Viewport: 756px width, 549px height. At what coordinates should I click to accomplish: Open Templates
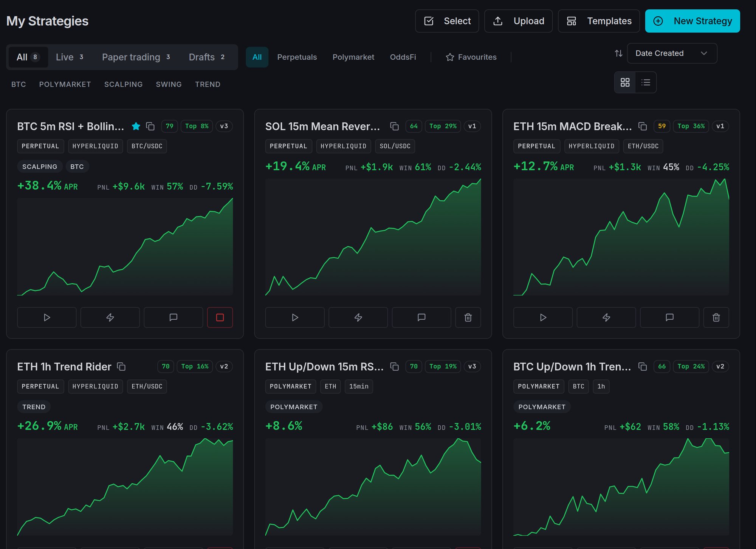599,21
